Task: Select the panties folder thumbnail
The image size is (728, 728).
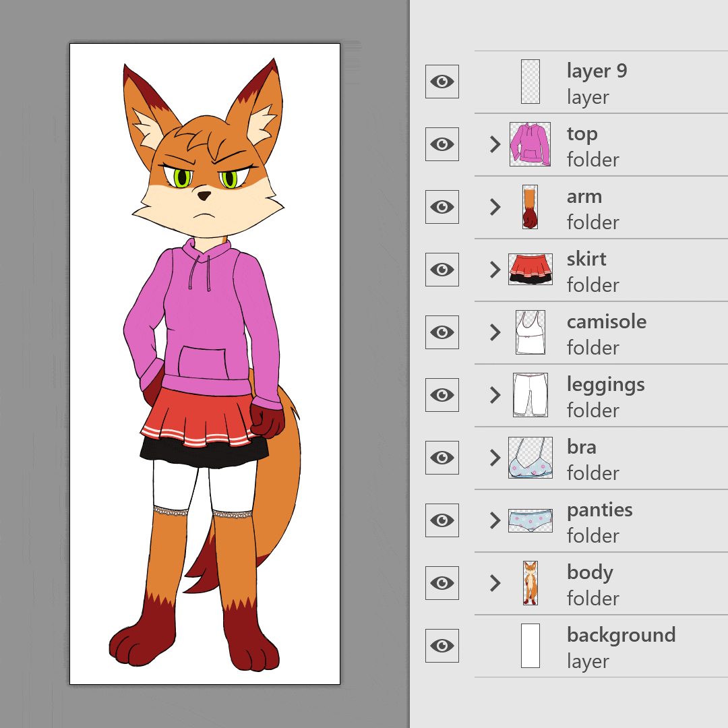Action: point(530,520)
